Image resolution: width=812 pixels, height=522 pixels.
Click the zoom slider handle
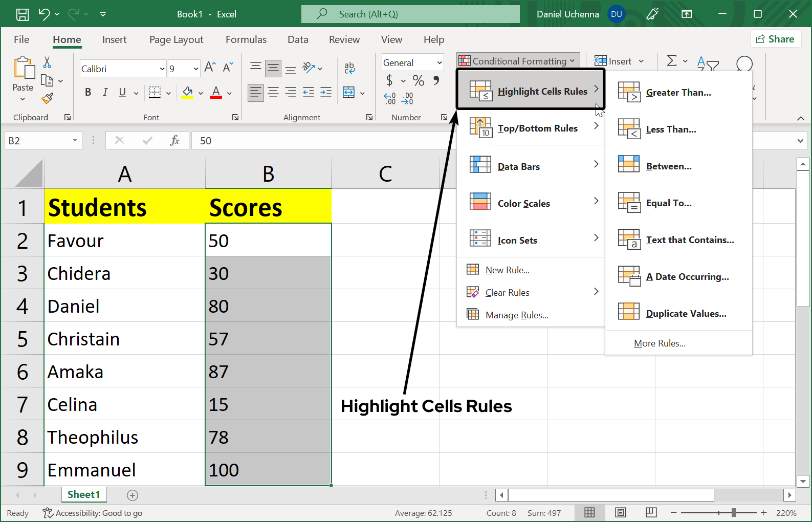pyautogui.click(x=734, y=513)
